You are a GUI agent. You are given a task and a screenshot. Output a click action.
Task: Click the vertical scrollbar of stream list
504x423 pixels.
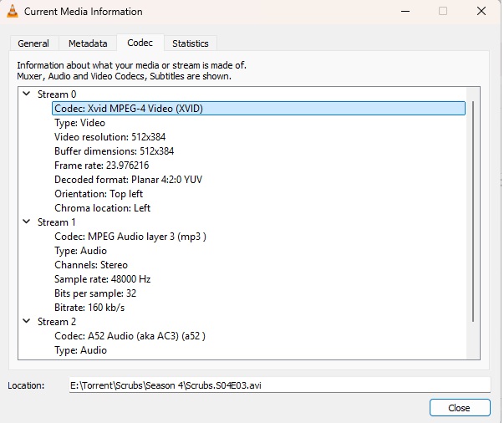(473, 211)
